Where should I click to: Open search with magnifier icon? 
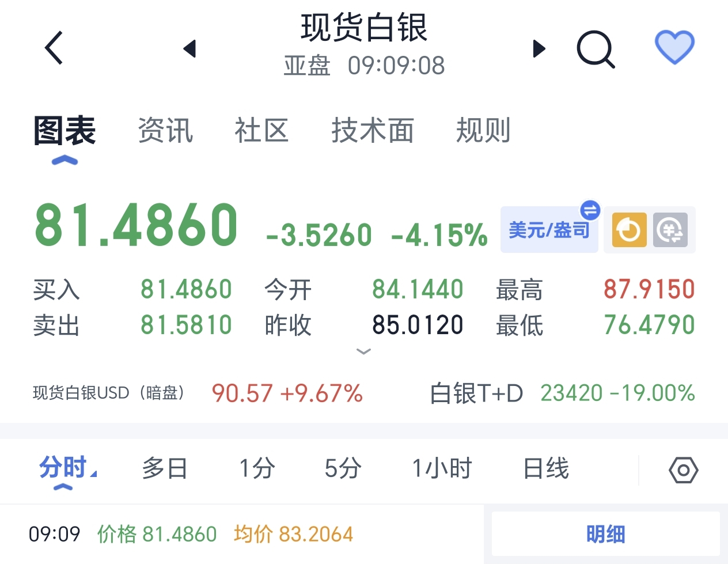point(596,50)
